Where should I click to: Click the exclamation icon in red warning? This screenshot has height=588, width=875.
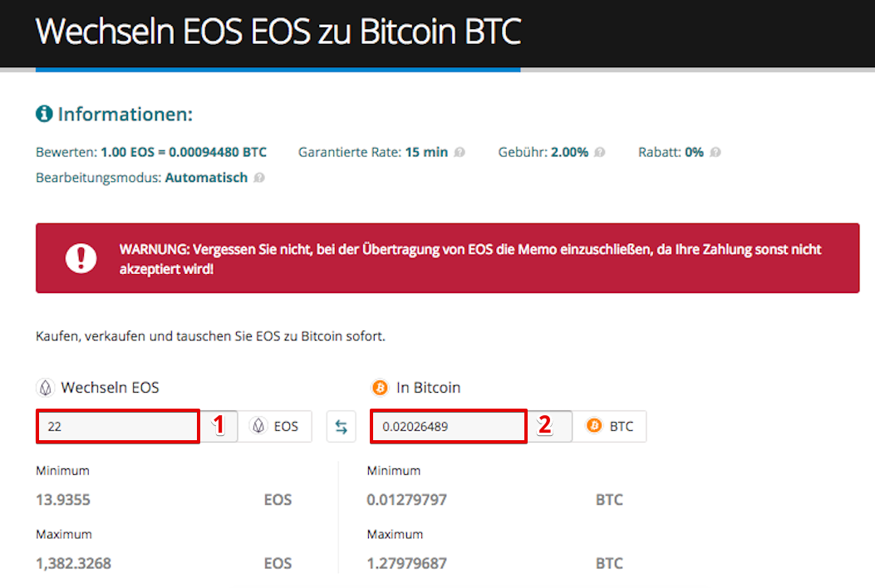pyautogui.click(x=81, y=258)
